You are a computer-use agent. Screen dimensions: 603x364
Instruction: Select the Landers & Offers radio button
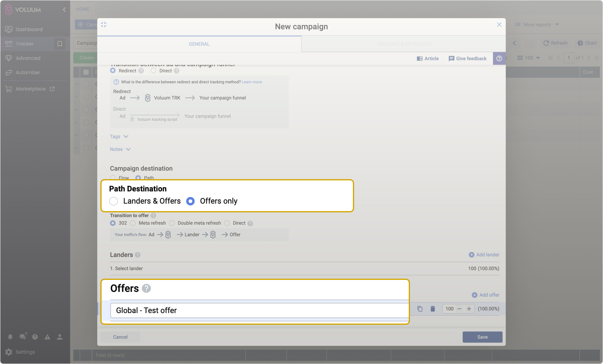pos(114,201)
